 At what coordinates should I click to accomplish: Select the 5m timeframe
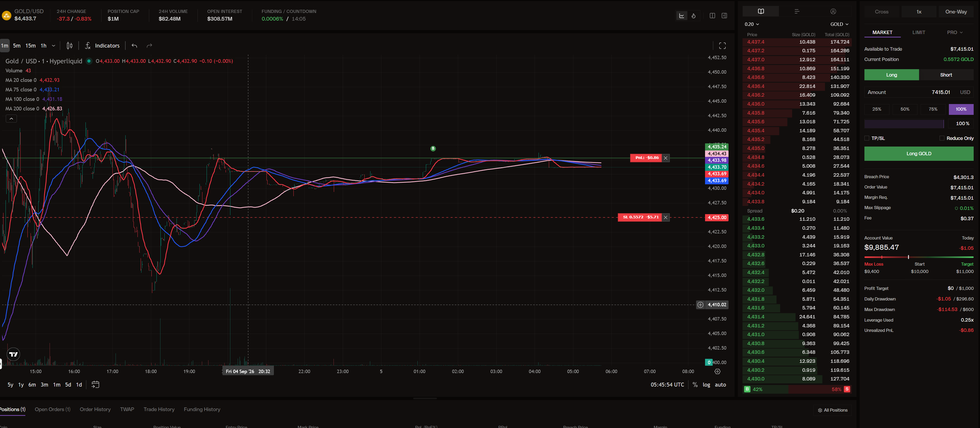pos(17,46)
